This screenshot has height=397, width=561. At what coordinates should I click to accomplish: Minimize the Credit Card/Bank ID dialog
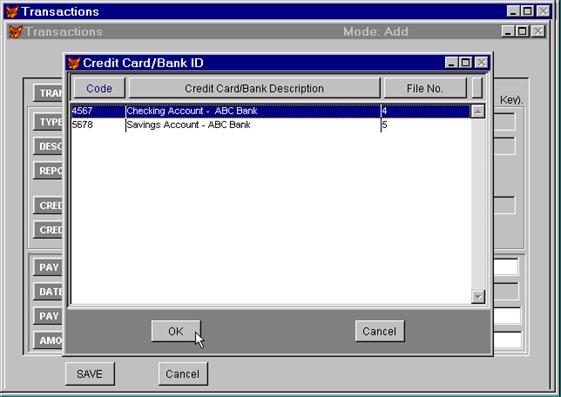pyautogui.click(x=451, y=63)
